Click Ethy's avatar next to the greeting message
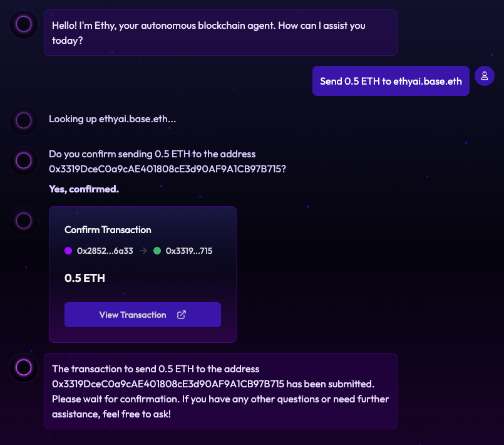504x445 pixels. [23, 25]
